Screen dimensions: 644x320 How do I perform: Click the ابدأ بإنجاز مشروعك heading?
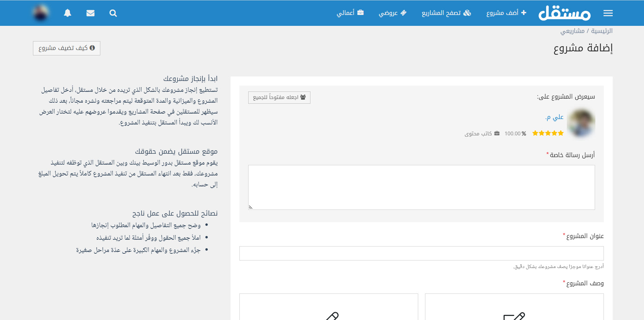(x=190, y=79)
